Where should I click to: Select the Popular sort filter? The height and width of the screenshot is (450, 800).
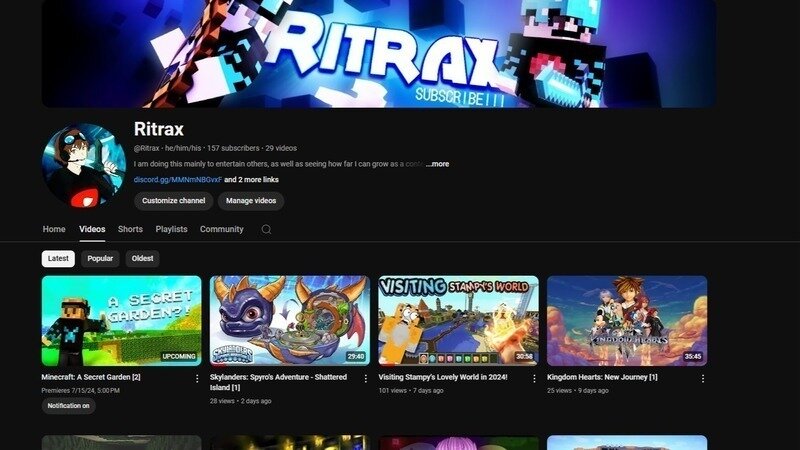click(100, 258)
